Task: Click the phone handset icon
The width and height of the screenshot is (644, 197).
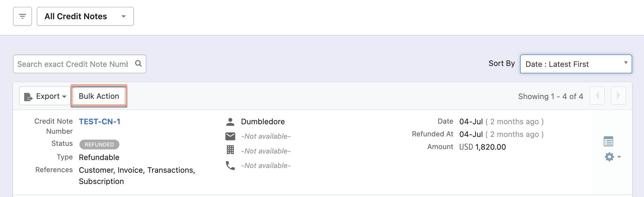Action: pyautogui.click(x=230, y=165)
